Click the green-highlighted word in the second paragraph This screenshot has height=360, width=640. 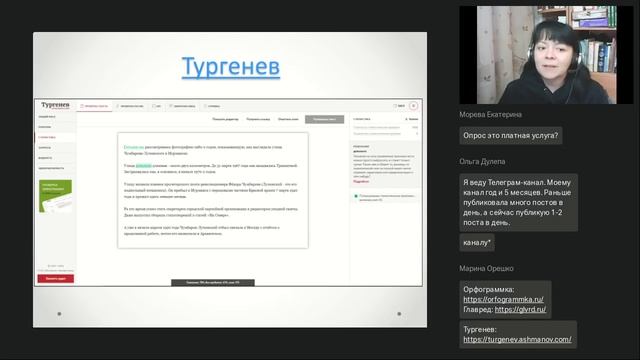coord(144,166)
